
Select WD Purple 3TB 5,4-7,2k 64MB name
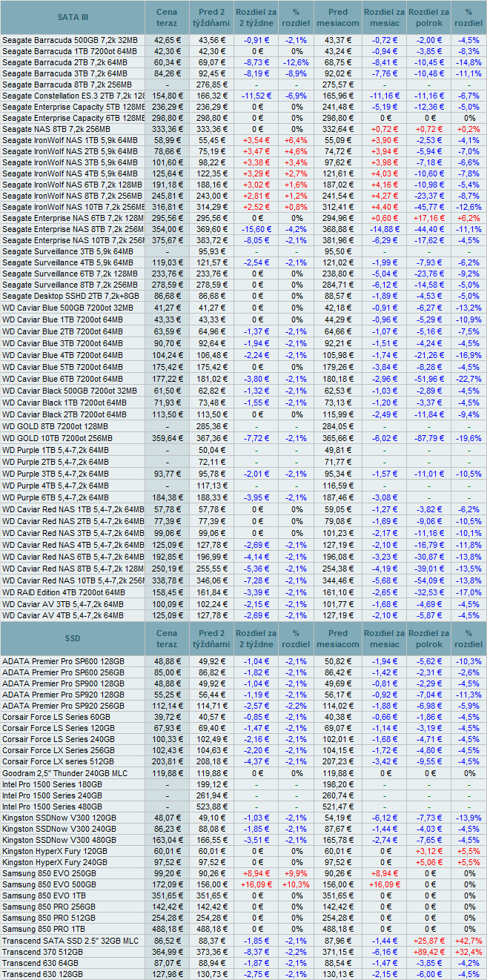coord(56,474)
